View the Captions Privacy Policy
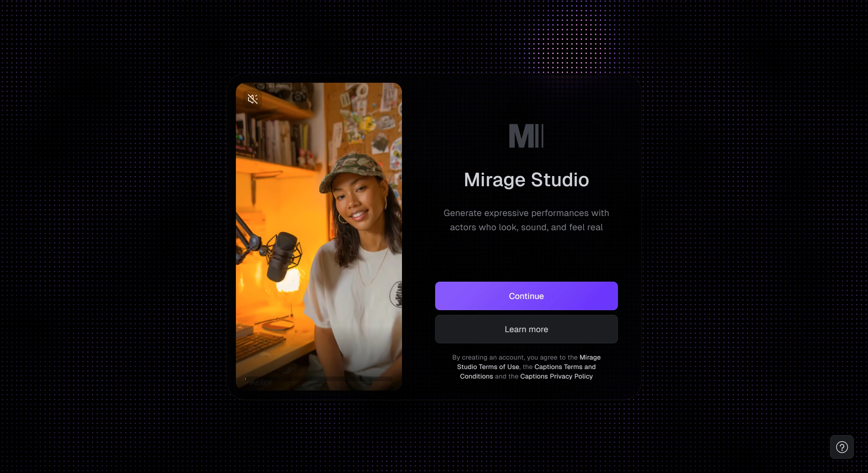The height and width of the screenshot is (473, 868). tap(557, 376)
